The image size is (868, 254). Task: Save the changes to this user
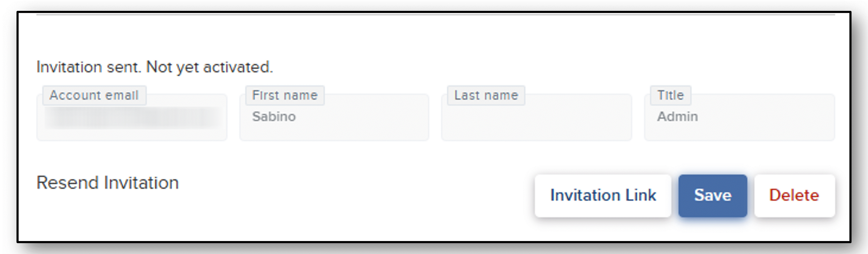click(x=713, y=196)
